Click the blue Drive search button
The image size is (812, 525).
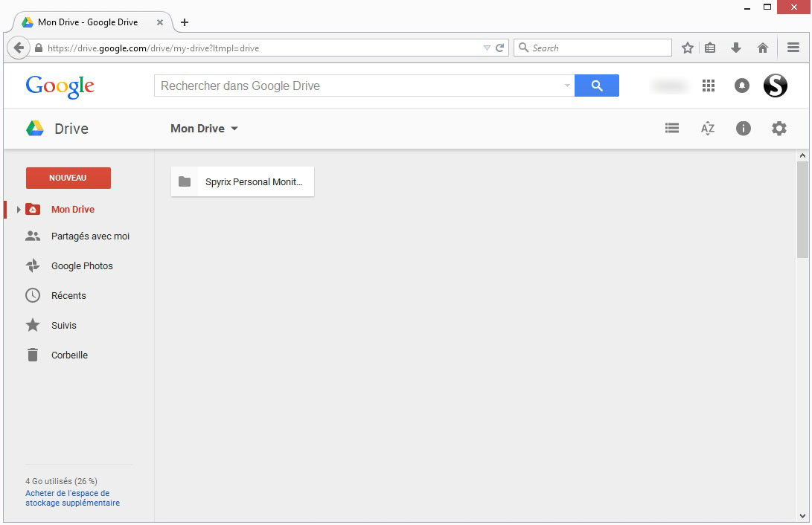pyautogui.click(x=597, y=86)
